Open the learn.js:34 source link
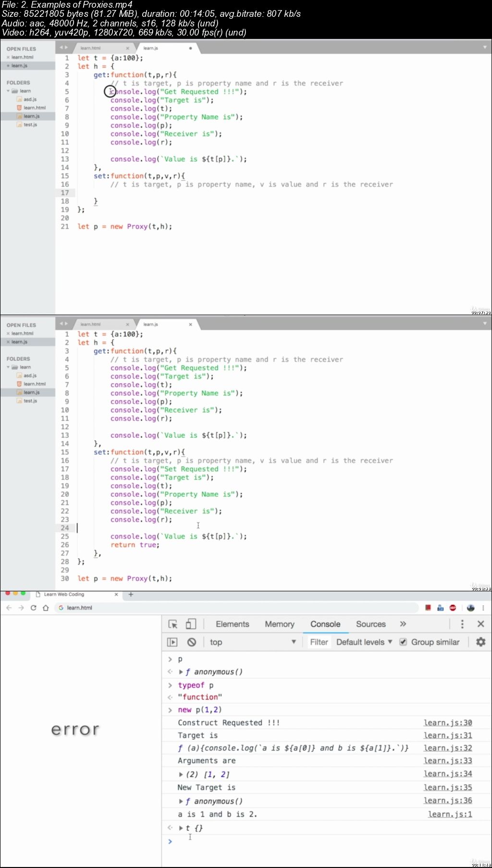This screenshot has height=868, width=492. pyautogui.click(x=448, y=774)
